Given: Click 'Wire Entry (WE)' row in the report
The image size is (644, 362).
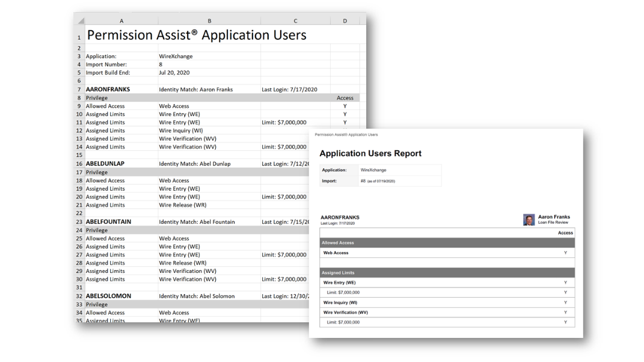Looking at the screenshot, I should coord(447,283).
